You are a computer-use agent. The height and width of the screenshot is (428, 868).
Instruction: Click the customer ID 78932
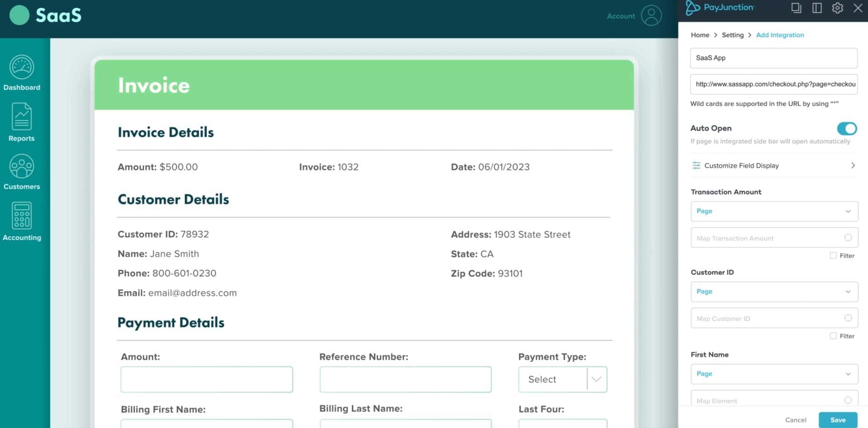[x=195, y=234]
